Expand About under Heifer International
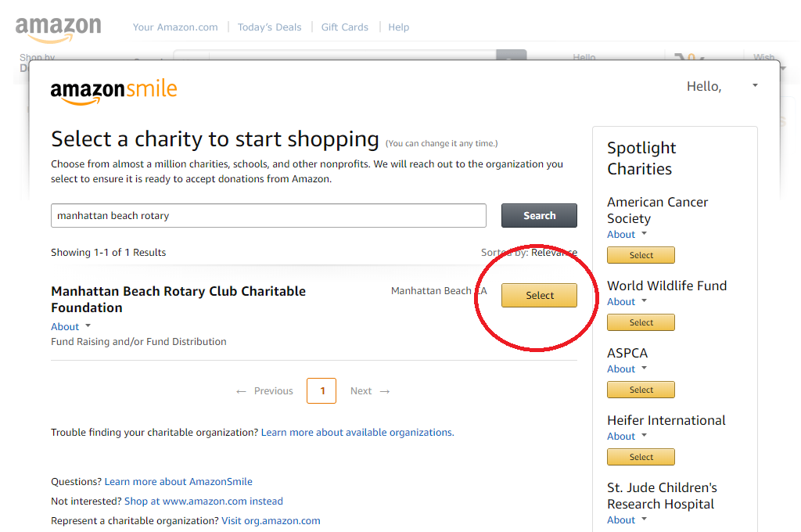 pos(627,437)
